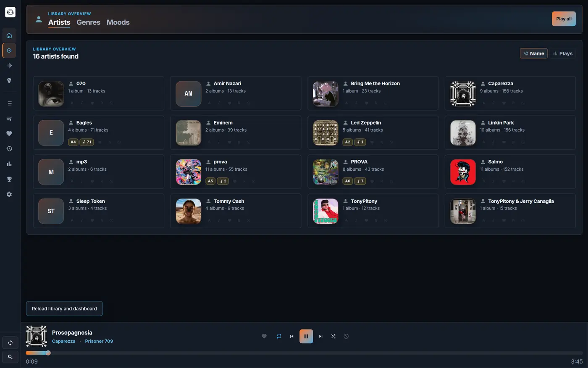Open the trophy icon in the sidebar

(9, 179)
